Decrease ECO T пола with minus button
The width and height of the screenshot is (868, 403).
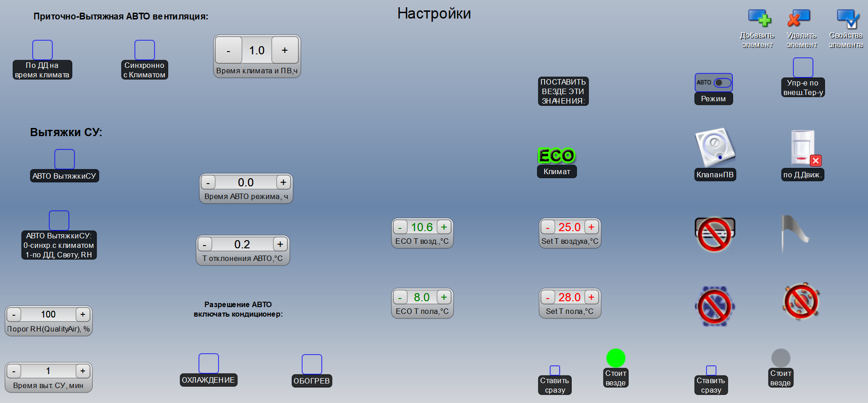pyautogui.click(x=400, y=298)
